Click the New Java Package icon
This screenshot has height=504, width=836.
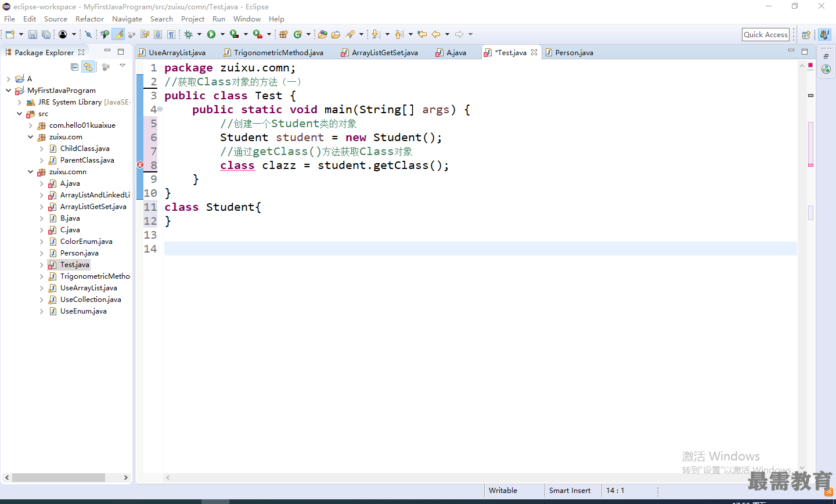click(283, 34)
